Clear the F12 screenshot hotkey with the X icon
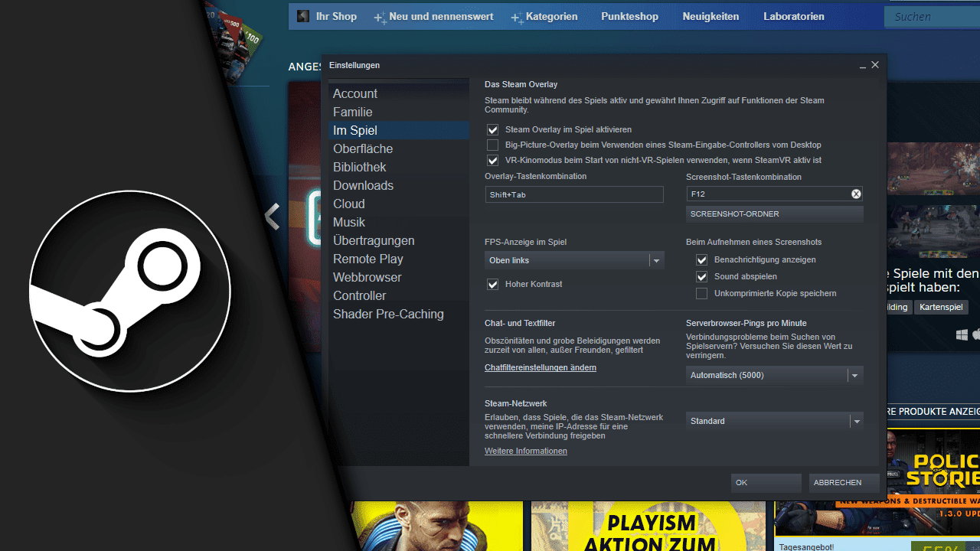The image size is (980, 551). point(856,194)
